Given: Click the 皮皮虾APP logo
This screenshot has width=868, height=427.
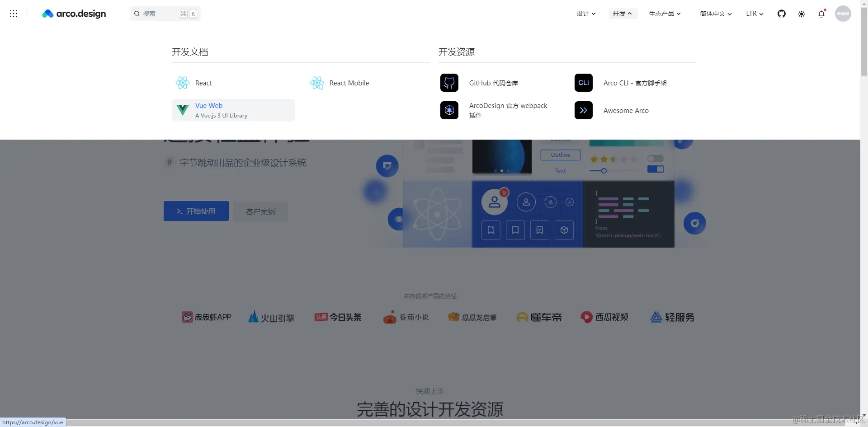Looking at the screenshot, I should tap(207, 317).
